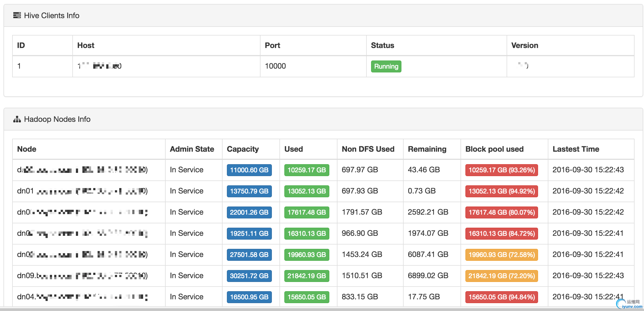Select the 1510.51 GB non DFS value
The width and height of the screenshot is (644, 311).
point(362,275)
